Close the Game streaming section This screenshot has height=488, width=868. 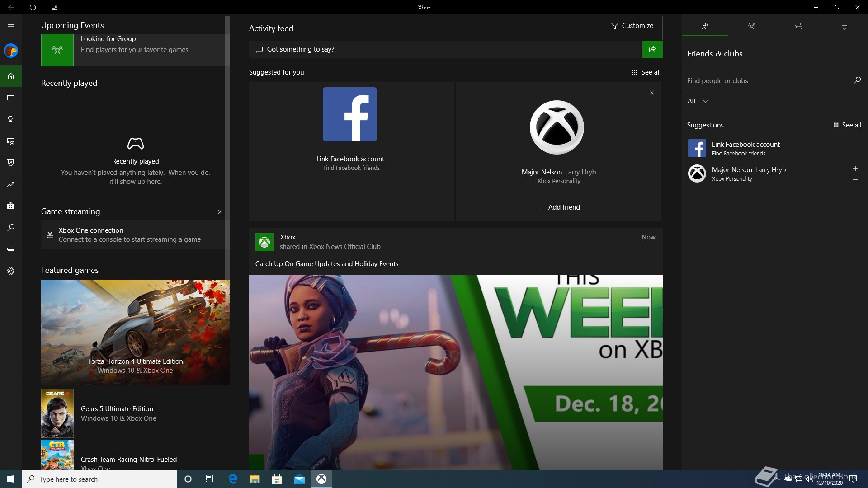tap(220, 212)
